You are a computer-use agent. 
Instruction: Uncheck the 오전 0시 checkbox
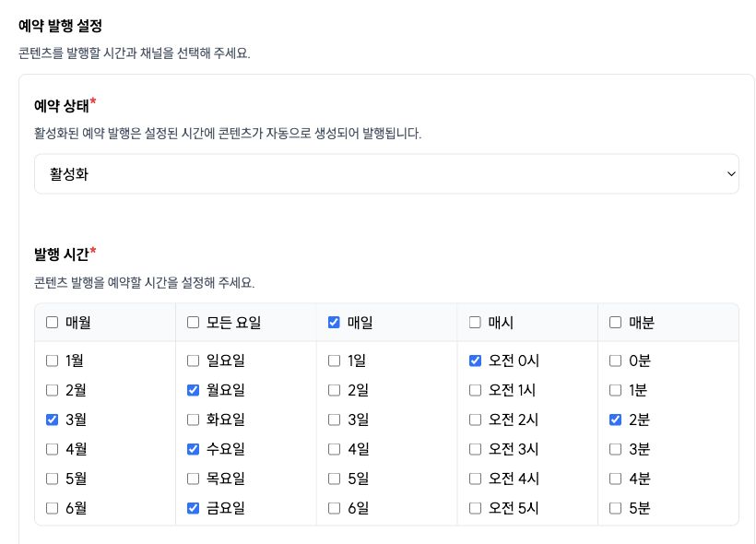[x=475, y=361]
